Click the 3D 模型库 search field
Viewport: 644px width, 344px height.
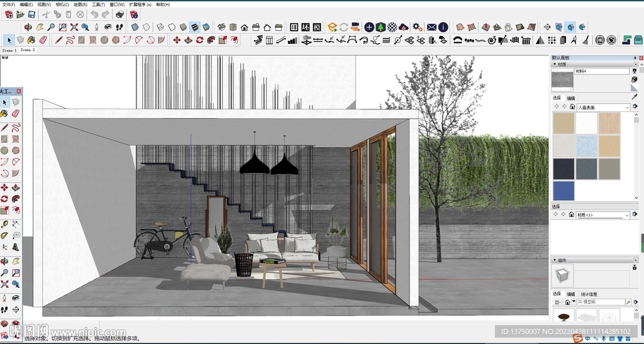tap(601, 302)
